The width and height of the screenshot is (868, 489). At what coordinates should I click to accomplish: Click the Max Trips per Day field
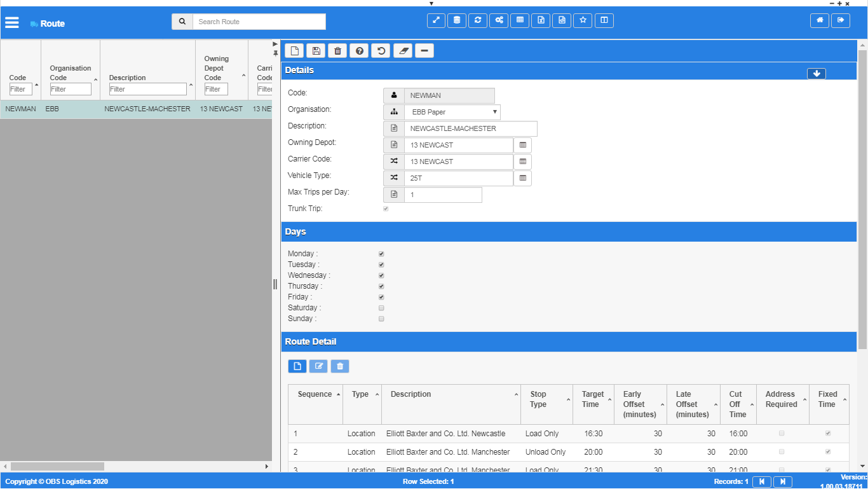point(443,195)
